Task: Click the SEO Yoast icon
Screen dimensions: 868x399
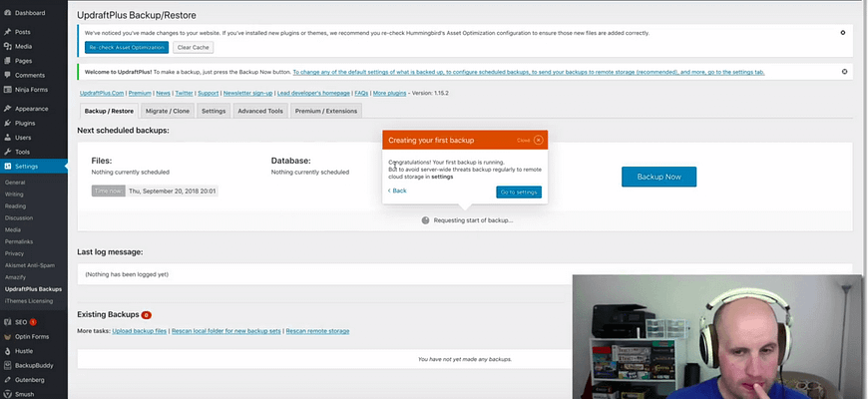Action: click(x=7, y=322)
